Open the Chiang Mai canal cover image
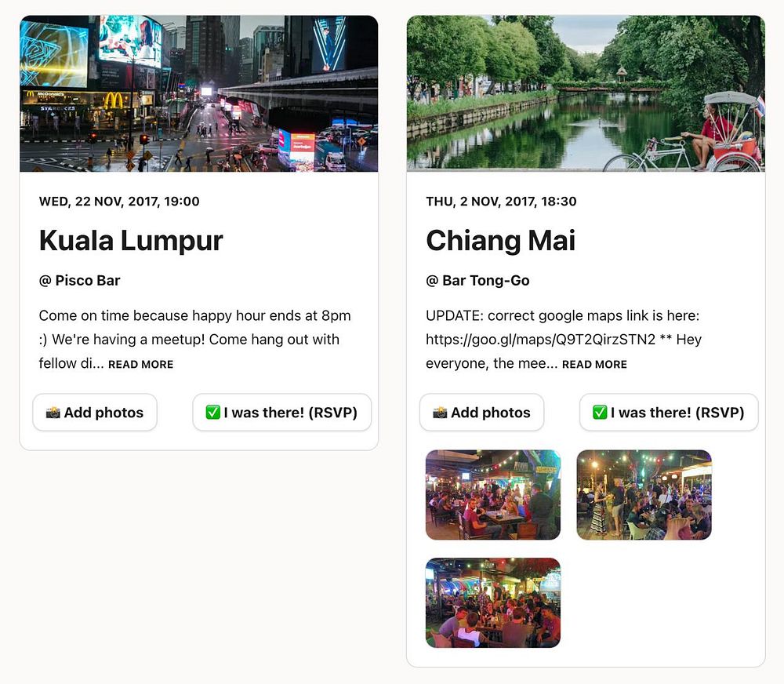The image size is (784, 684). [x=586, y=93]
